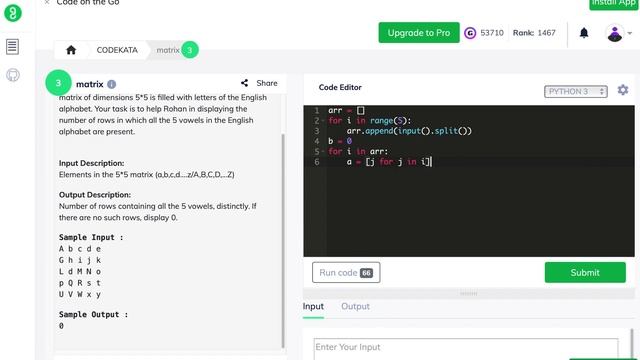Open the notifications bell
Viewport: 640px width, 360px height.
(x=584, y=33)
